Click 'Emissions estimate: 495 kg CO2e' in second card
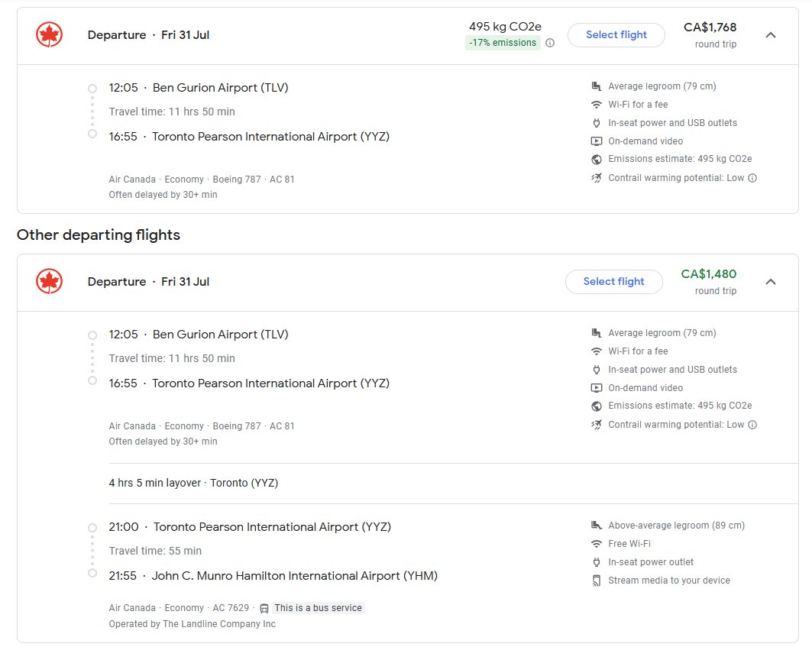Viewport: 812px width, 647px height. pyautogui.click(x=680, y=406)
